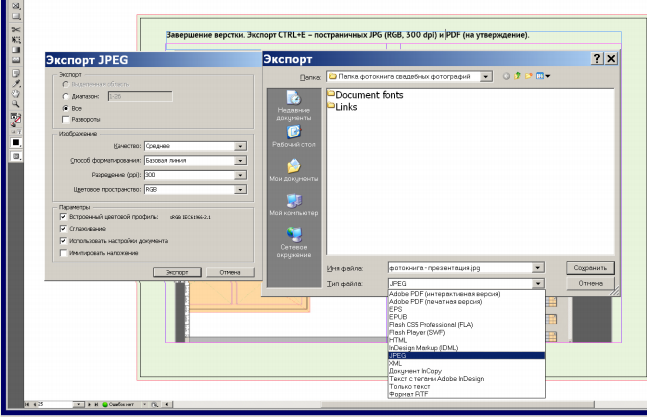Viewport: 647px width, 417px height.
Task: Click the Сохранить save button
Action: (590, 268)
